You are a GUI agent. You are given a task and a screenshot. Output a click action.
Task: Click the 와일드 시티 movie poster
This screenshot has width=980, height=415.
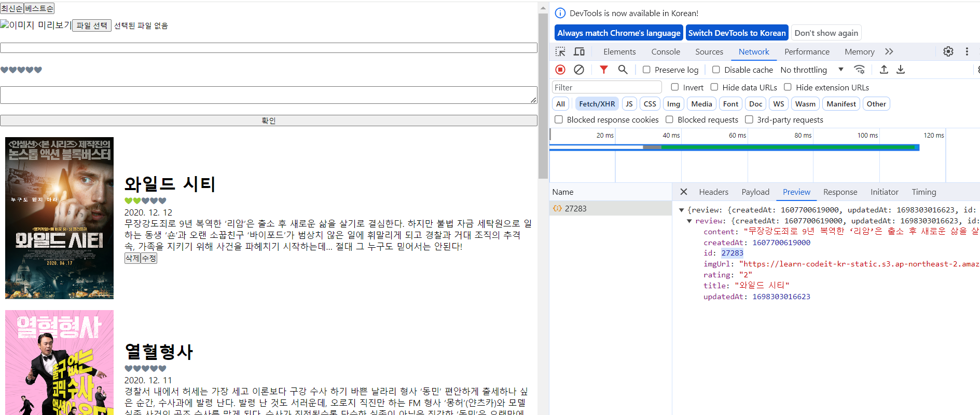59,218
